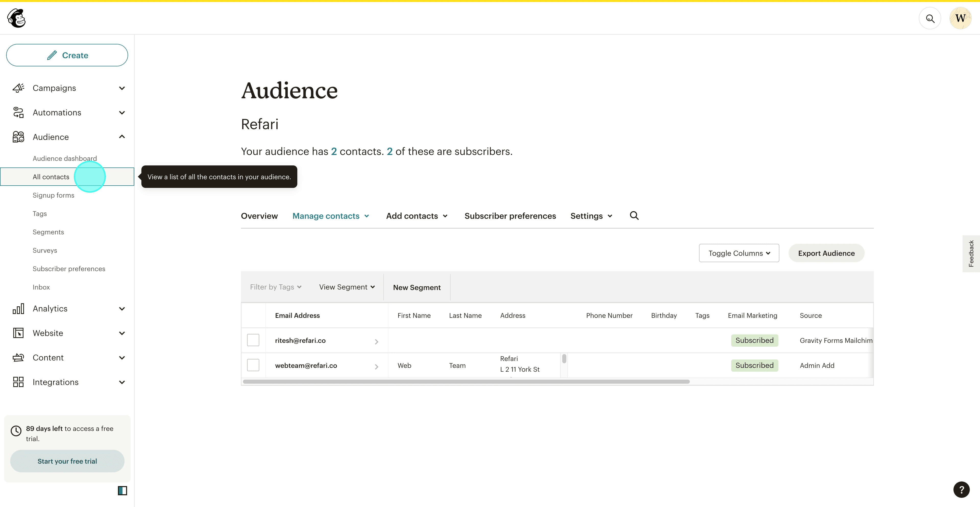980x507 pixels.
Task: Open the global search icon in the header
Action: pyautogui.click(x=930, y=18)
